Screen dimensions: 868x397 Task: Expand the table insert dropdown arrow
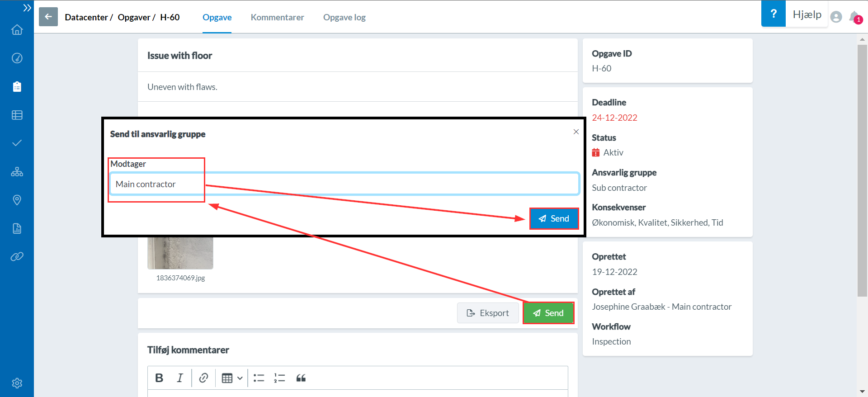(240, 378)
